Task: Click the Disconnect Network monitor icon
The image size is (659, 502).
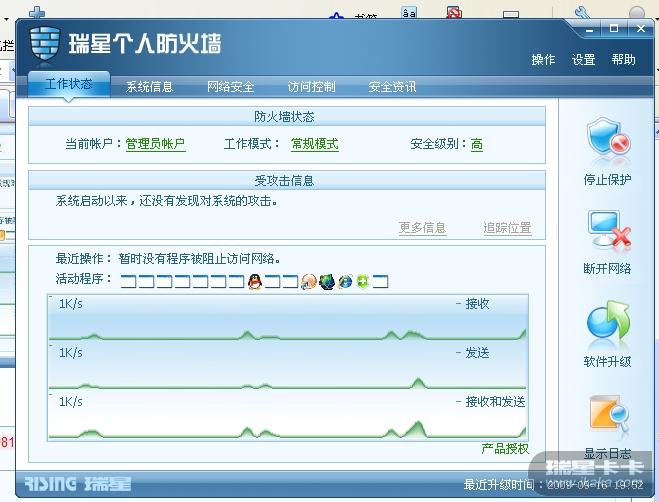Action: [609, 230]
